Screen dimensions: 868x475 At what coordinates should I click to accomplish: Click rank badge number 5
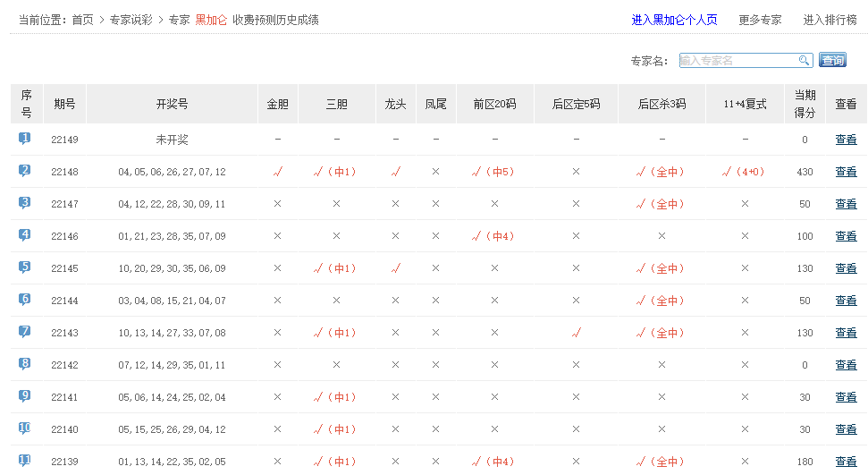[x=25, y=267]
